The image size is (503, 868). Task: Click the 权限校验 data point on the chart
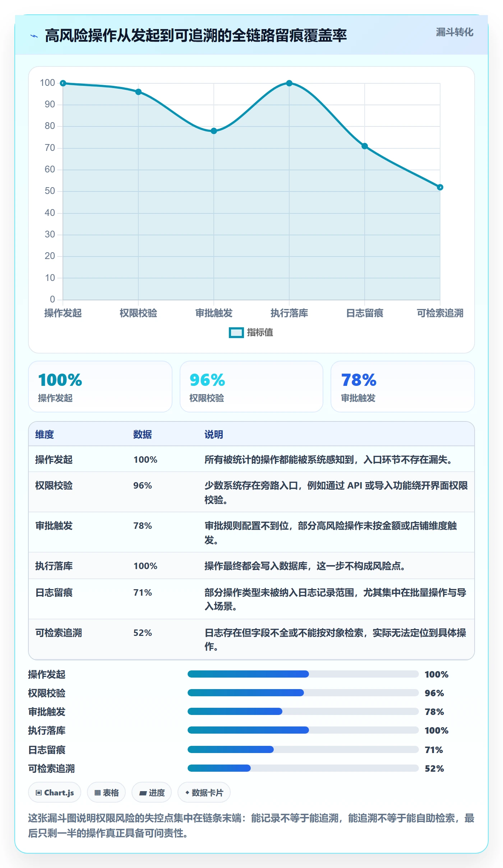click(x=138, y=92)
